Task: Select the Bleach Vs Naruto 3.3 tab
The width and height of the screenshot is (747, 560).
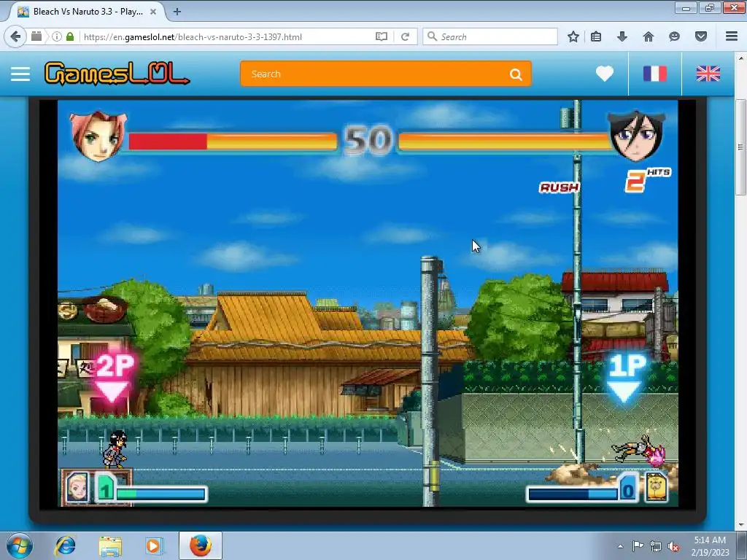Action: [87, 12]
